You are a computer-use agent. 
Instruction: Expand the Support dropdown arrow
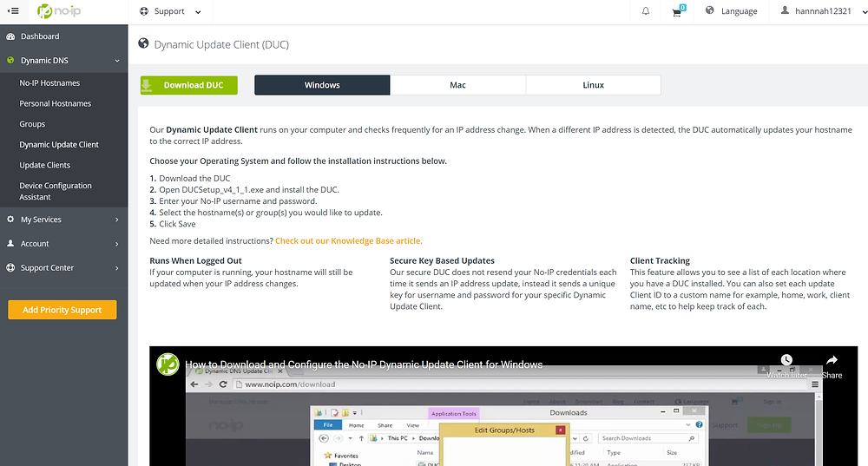198,12
